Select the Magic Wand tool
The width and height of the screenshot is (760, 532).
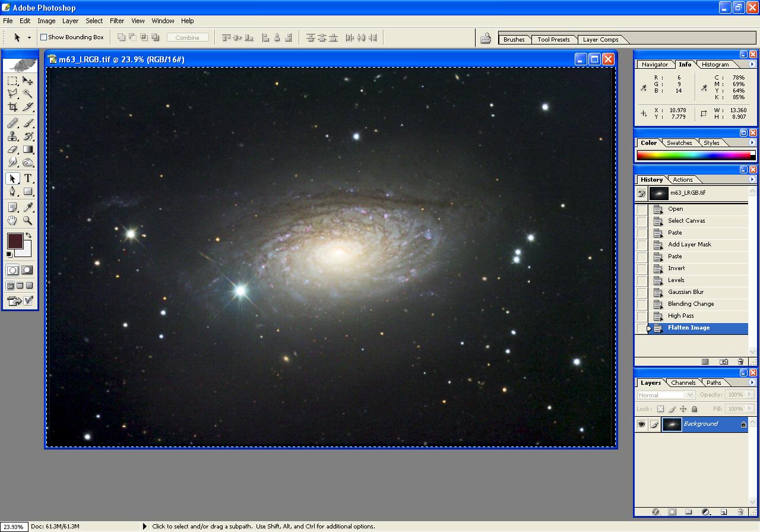coord(28,93)
